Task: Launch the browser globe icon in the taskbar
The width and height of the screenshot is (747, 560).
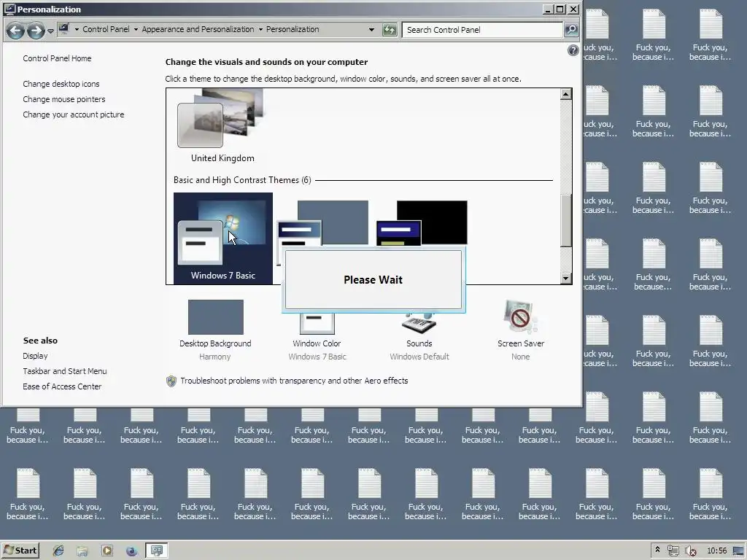Action: coord(132,551)
